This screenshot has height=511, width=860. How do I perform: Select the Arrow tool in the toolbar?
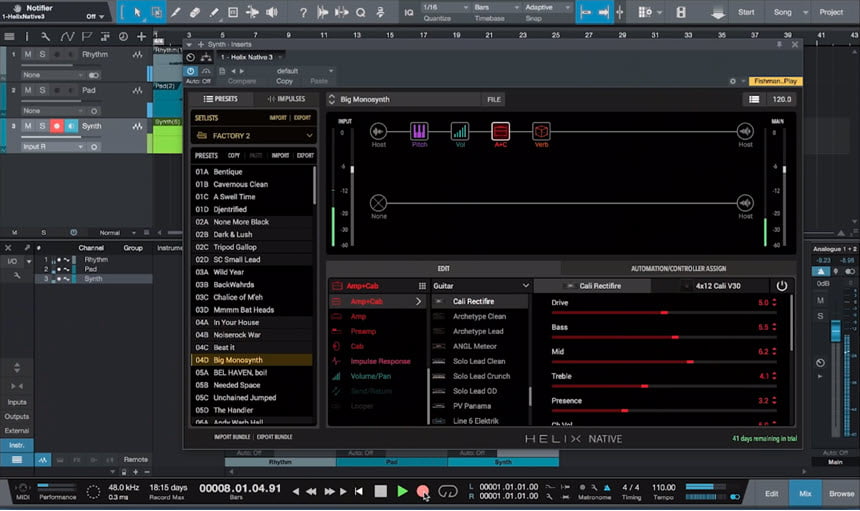click(137, 12)
